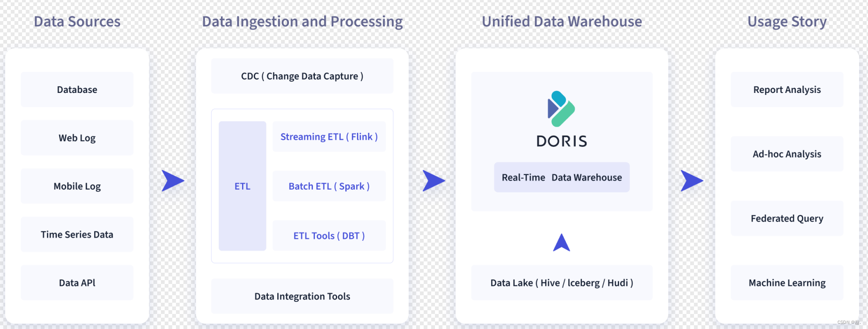Click the Data Integration Tools box
The height and width of the screenshot is (329, 868).
(302, 296)
